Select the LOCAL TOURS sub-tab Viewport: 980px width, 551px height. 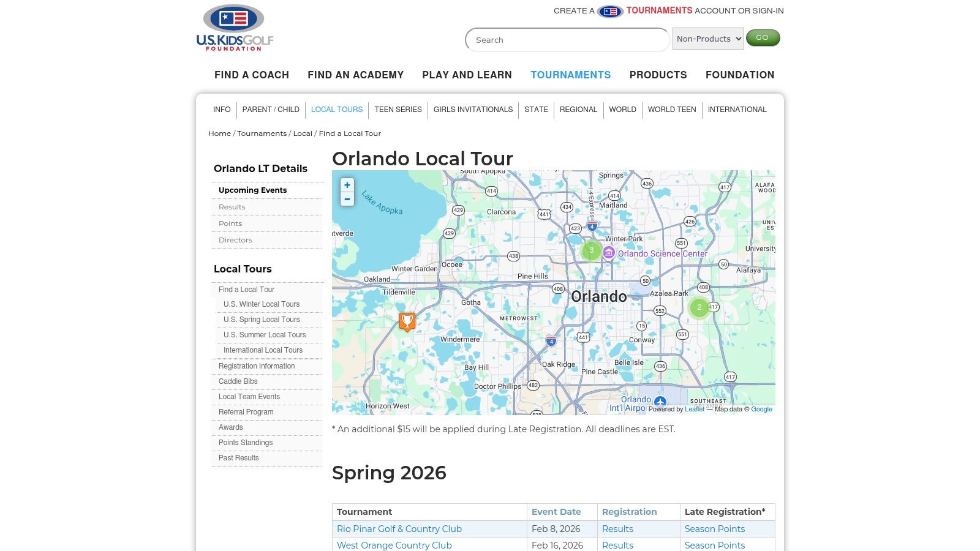(337, 110)
